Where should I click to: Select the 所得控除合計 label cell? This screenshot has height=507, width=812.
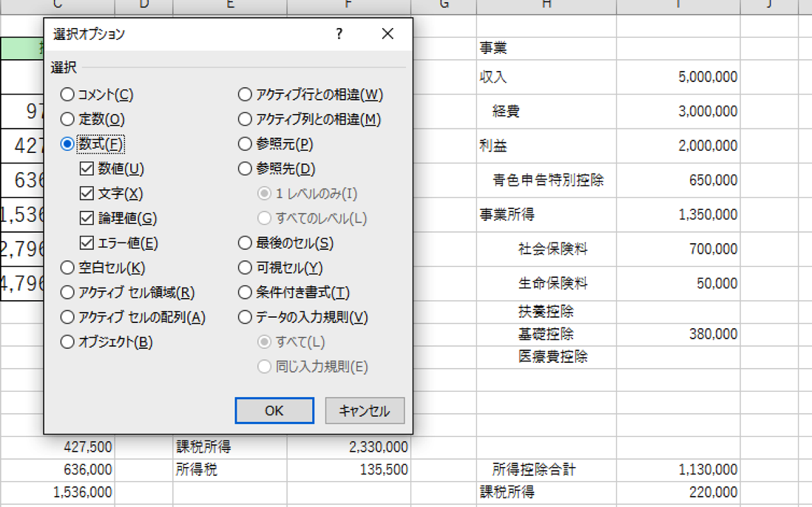(x=547, y=470)
